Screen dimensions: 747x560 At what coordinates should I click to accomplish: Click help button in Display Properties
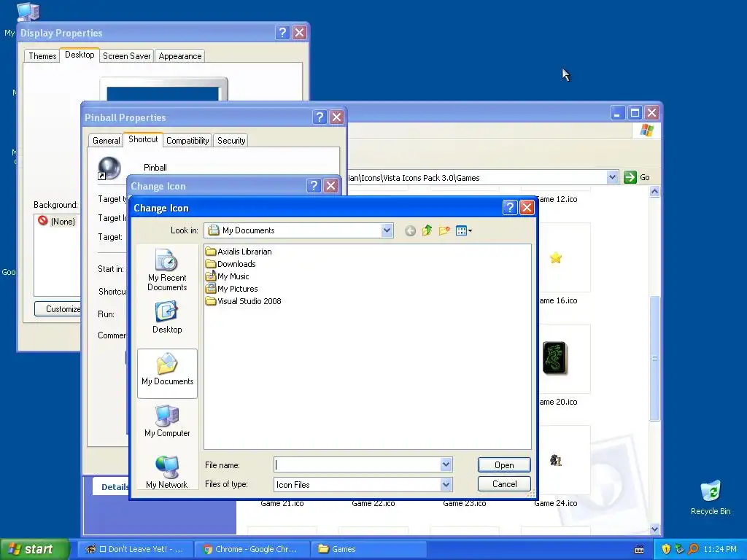pyautogui.click(x=282, y=32)
